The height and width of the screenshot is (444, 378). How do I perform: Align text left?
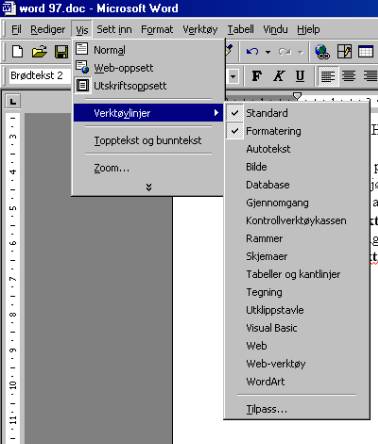pyautogui.click(x=328, y=76)
